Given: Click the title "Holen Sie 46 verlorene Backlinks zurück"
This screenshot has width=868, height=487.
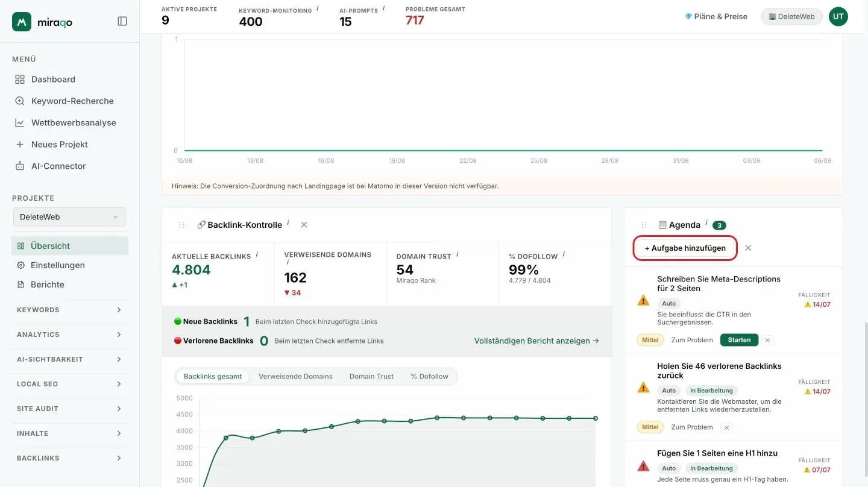Looking at the screenshot, I should [x=719, y=371].
